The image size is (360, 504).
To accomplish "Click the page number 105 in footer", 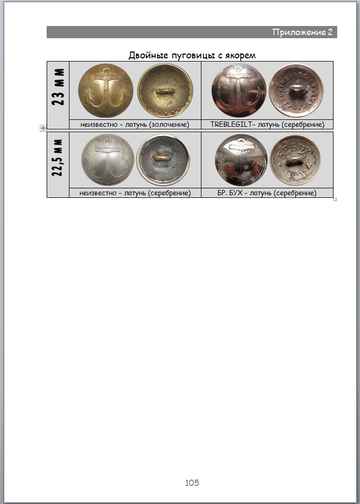I will coord(192,482).
